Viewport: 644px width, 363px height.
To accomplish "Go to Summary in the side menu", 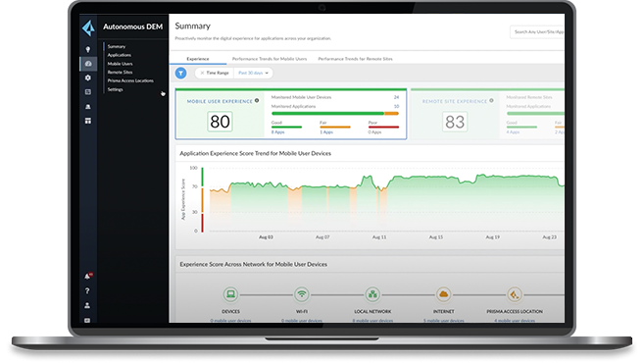I will [x=117, y=46].
